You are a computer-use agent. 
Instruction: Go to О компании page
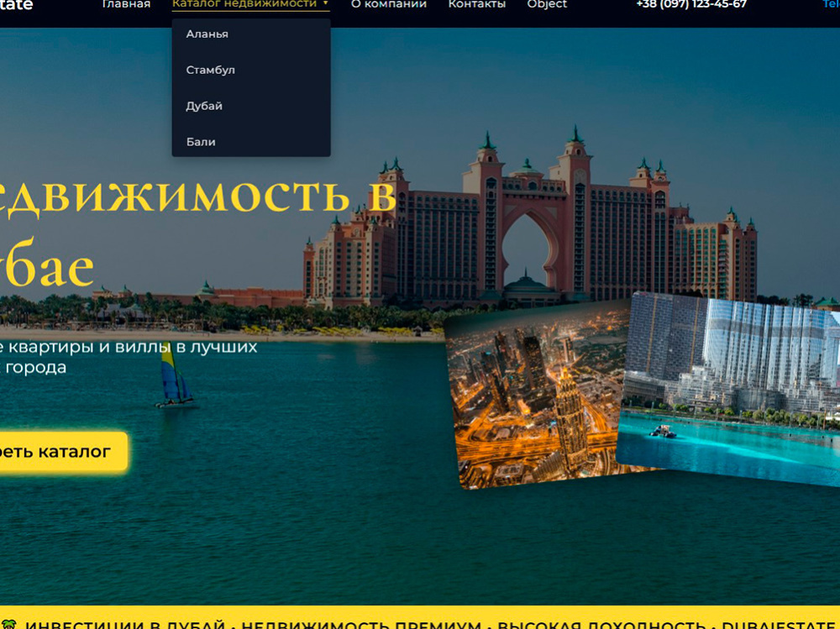click(x=389, y=4)
